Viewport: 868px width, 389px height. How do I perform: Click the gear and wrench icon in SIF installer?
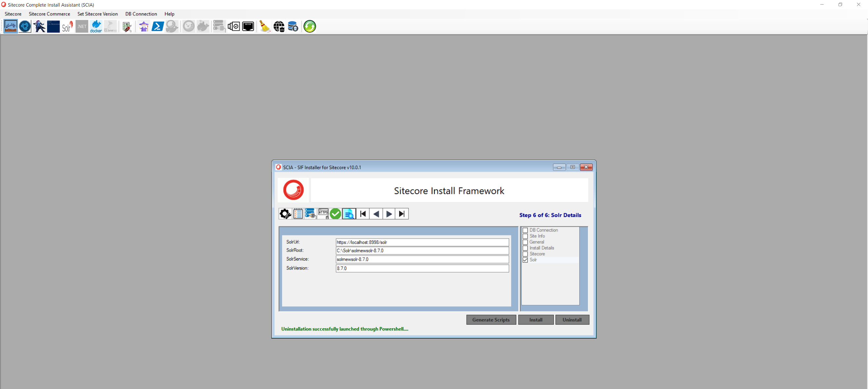point(285,214)
